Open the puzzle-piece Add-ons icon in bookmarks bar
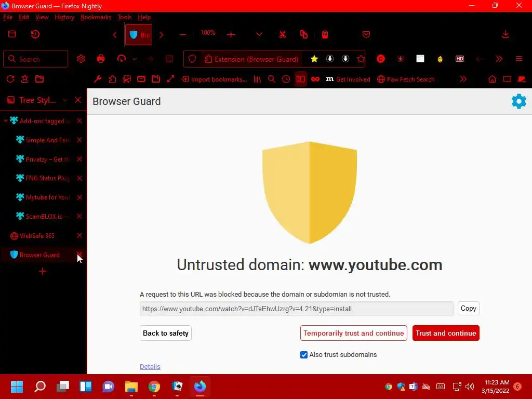Viewport: 532px width, 399px height. point(112,79)
